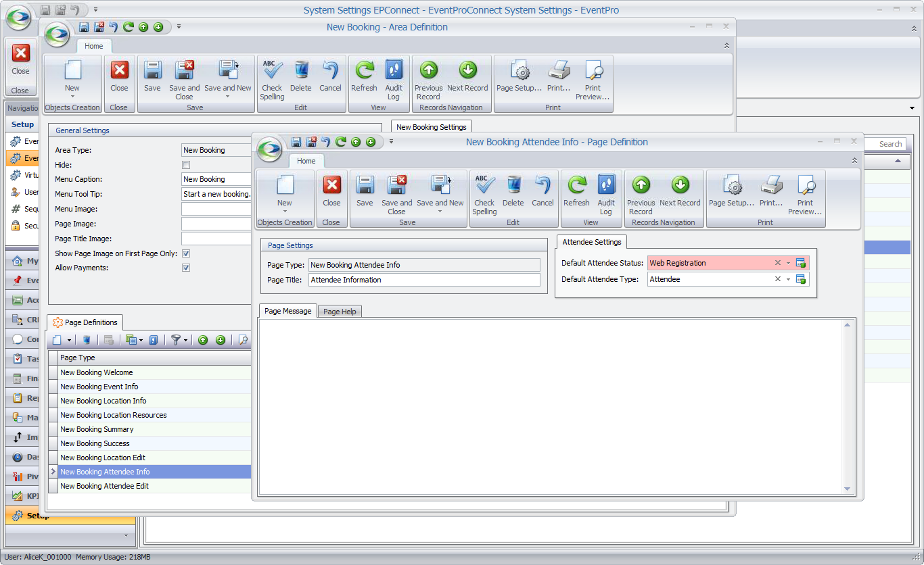Screen dimensions: 924x565
Task: Click blue book icon in Page Definitions toolbar
Action: (x=154, y=340)
